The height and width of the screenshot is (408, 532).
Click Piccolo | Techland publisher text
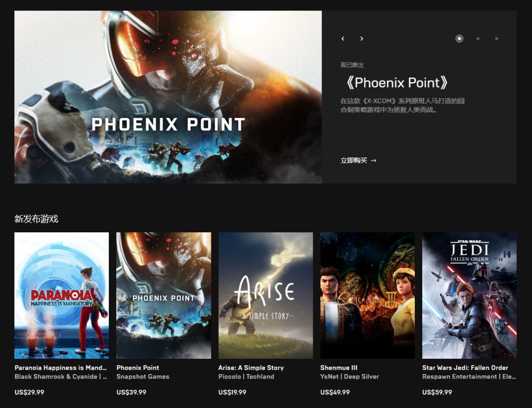tap(246, 377)
